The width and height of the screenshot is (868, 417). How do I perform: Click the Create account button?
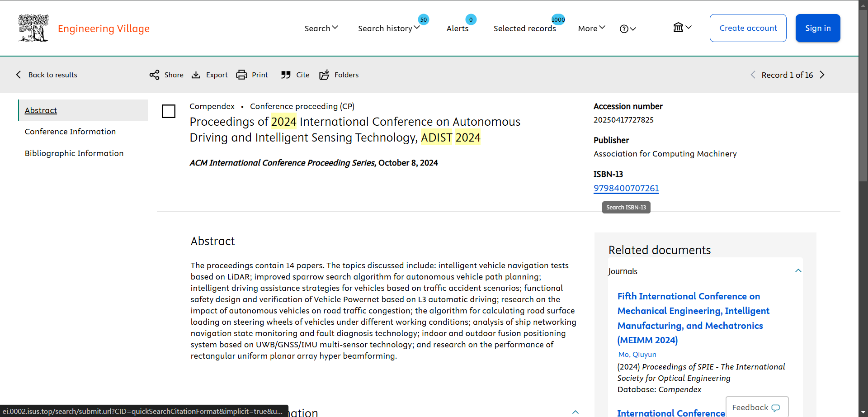748,28
